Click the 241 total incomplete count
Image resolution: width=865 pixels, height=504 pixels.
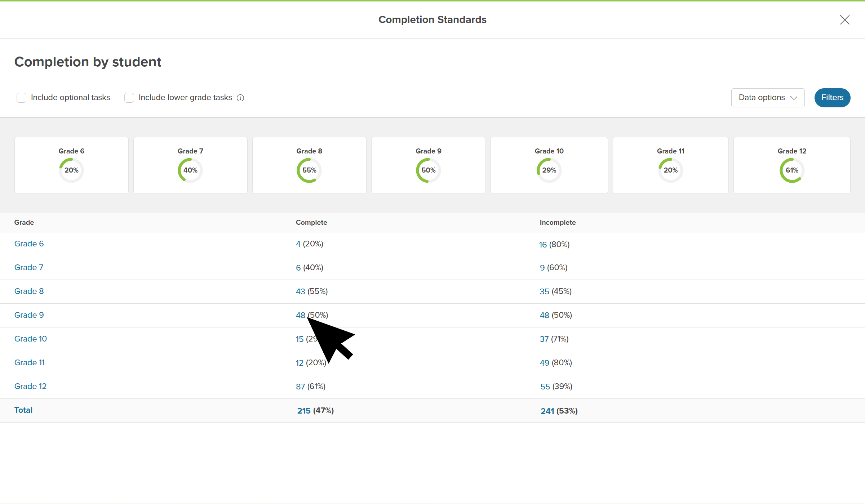coord(547,411)
